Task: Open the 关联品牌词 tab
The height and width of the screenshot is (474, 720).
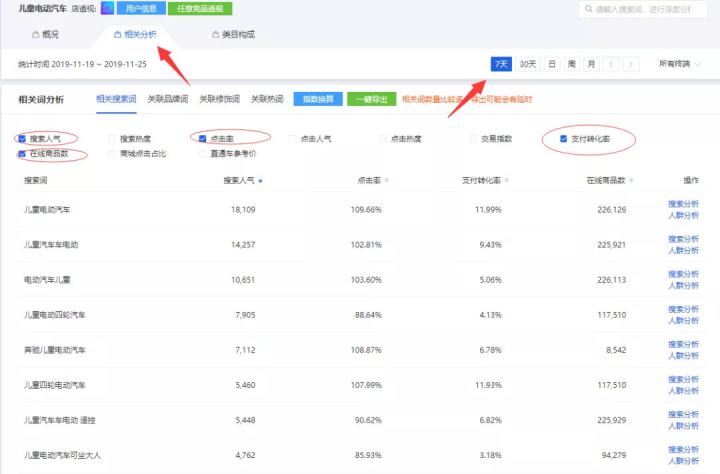Action: click(167, 100)
